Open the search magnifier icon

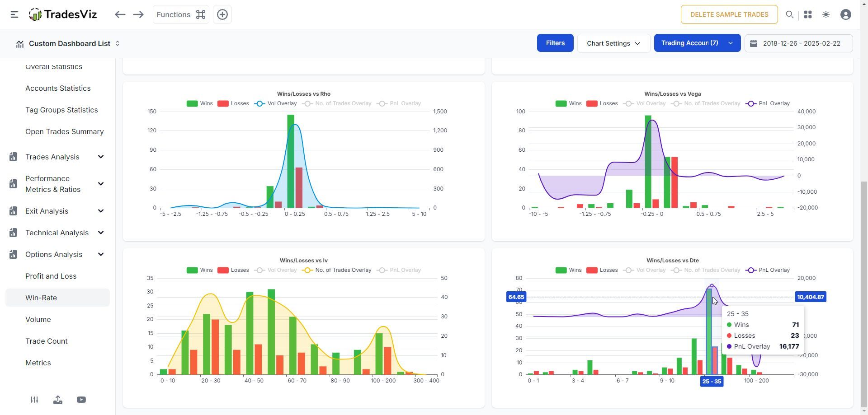coord(790,14)
